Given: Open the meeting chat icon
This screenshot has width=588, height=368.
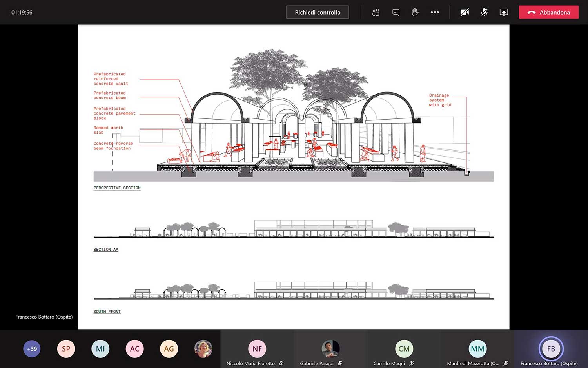Looking at the screenshot, I should coord(396,13).
